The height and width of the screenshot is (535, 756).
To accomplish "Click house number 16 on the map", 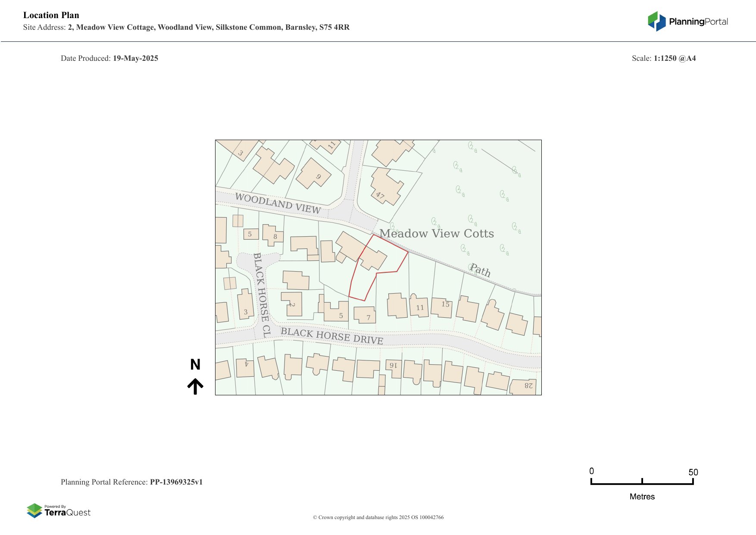I will [394, 367].
